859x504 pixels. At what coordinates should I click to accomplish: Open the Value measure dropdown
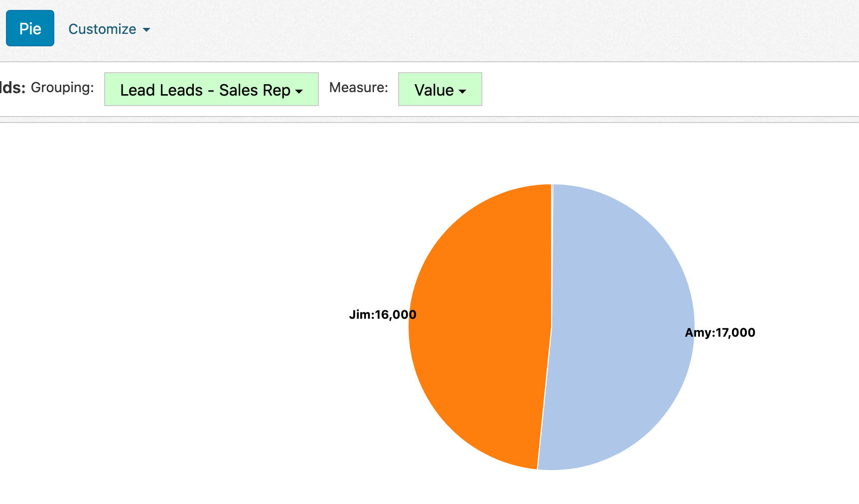[439, 90]
